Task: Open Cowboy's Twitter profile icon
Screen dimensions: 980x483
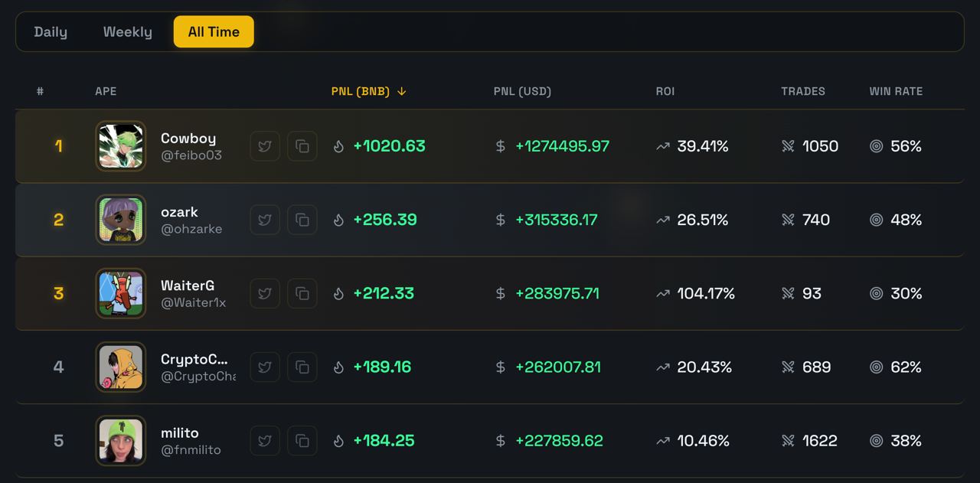Action: coord(265,146)
